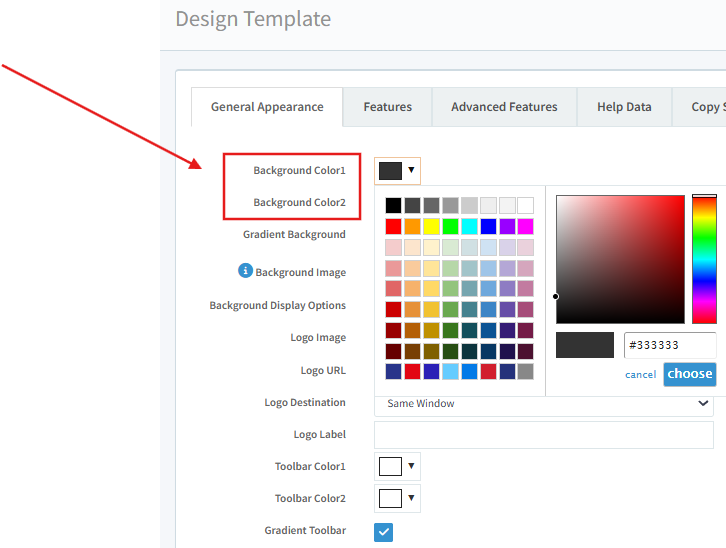Viewport: 726px width, 548px height.
Task: Click the cancel link in color picker
Action: (x=640, y=374)
